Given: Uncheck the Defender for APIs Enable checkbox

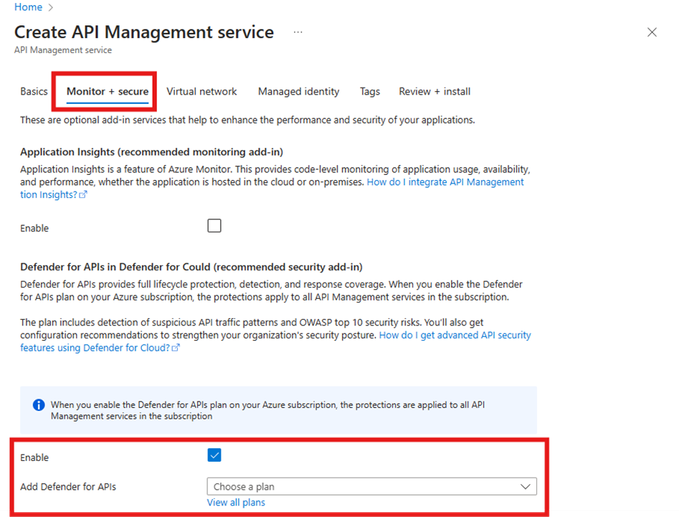Looking at the screenshot, I should (214, 456).
